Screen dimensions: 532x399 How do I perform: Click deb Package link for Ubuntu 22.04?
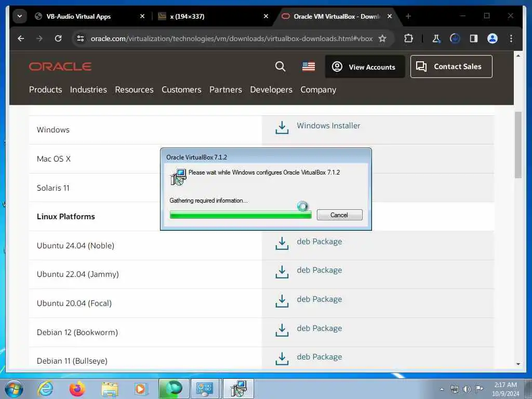(320, 270)
